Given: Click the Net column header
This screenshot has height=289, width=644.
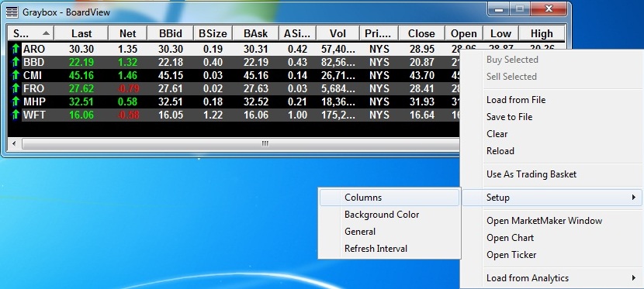Looking at the screenshot, I should tap(128, 33).
